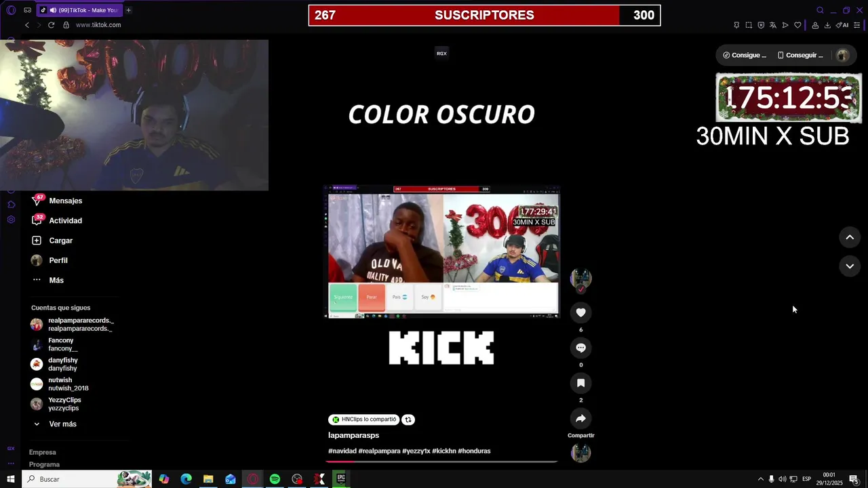Screen dimensions: 868x488
Task: Open the #realpampara hashtag
Action: tap(379, 451)
